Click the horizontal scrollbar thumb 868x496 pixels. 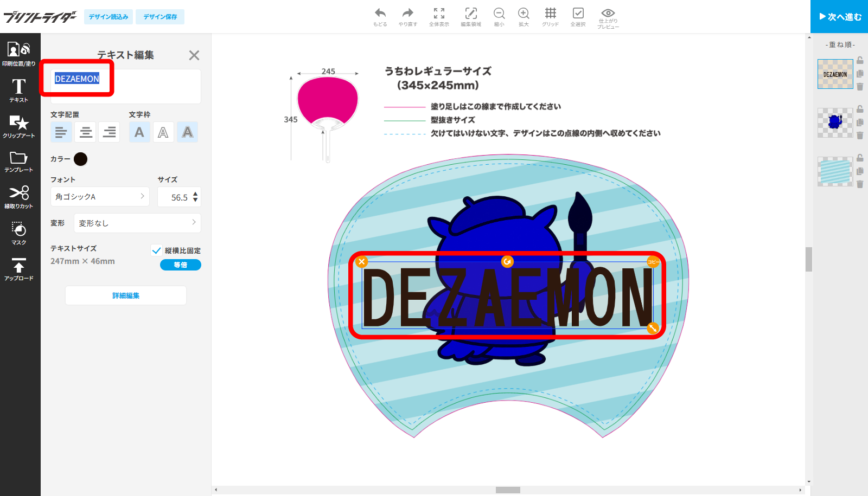point(508,490)
